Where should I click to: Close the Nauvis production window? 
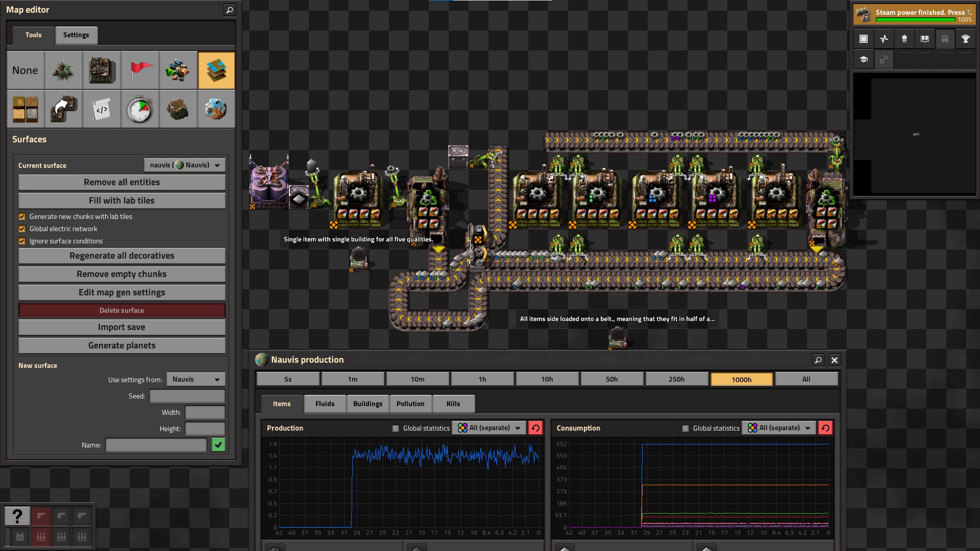coord(835,360)
